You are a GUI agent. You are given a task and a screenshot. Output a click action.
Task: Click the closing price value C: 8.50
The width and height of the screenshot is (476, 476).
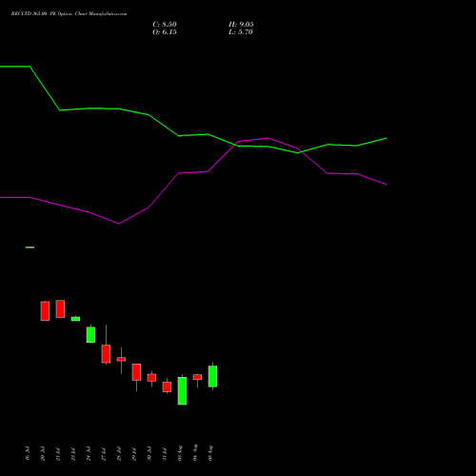[x=165, y=25]
